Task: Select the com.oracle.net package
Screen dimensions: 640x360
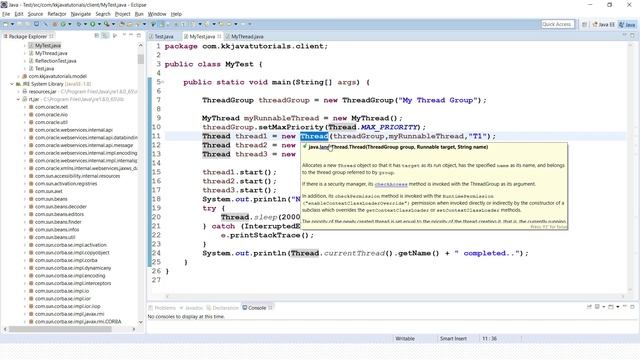Action: [51, 107]
